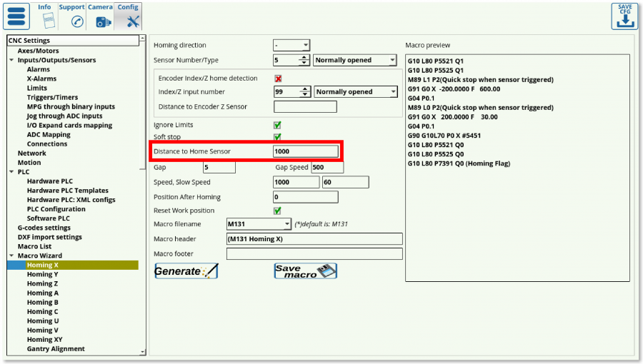The height and width of the screenshot is (364, 643).
Task: Click the Distance to Home Sensor field
Action: (x=305, y=151)
